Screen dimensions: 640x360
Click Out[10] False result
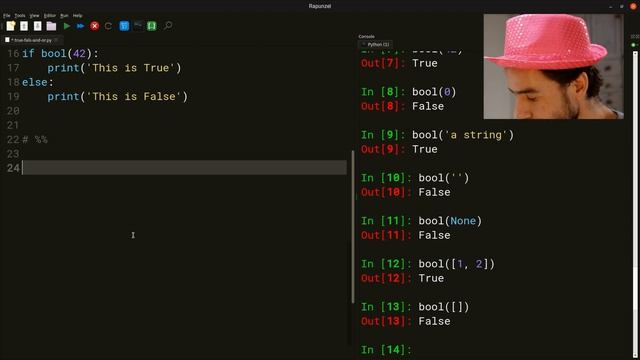(x=434, y=192)
